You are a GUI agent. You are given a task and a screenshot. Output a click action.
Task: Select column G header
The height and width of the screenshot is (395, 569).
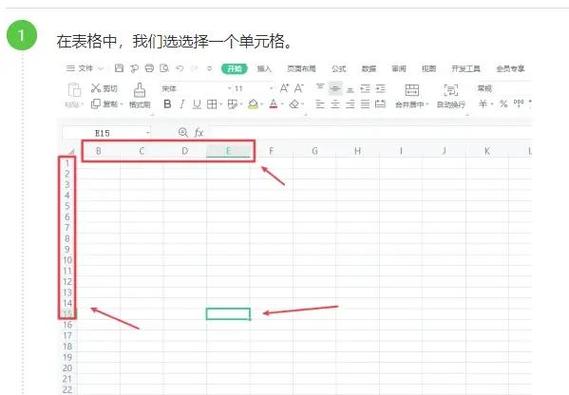(315, 151)
